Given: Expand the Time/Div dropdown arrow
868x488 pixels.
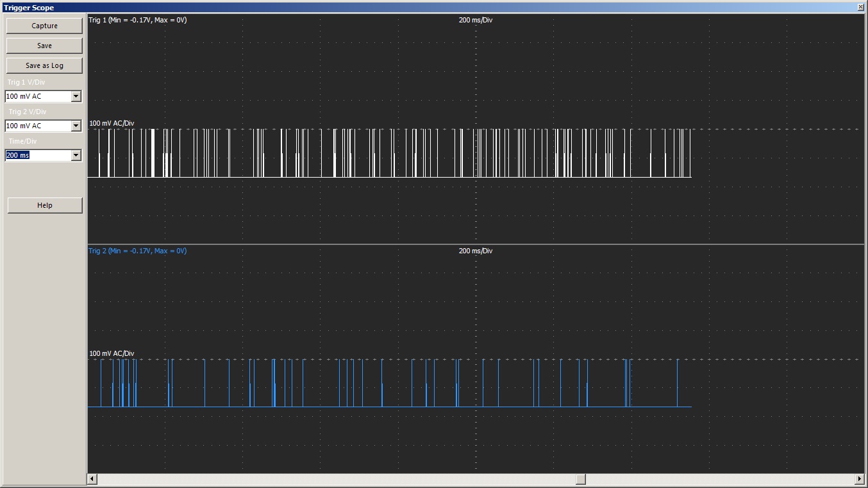Looking at the screenshot, I should click(76, 155).
